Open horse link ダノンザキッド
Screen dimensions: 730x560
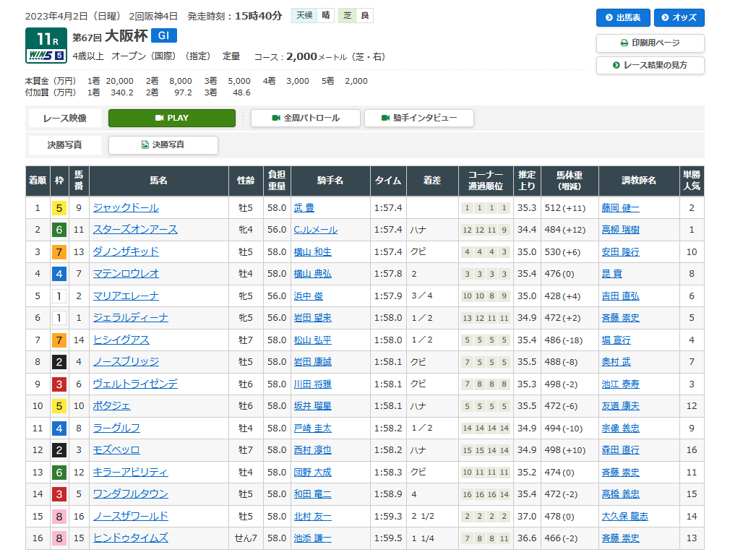tap(126, 252)
